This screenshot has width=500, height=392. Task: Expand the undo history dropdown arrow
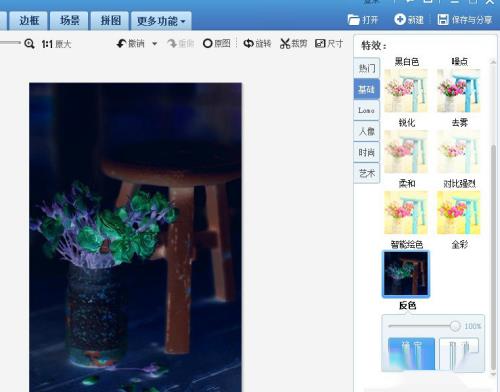coord(155,44)
